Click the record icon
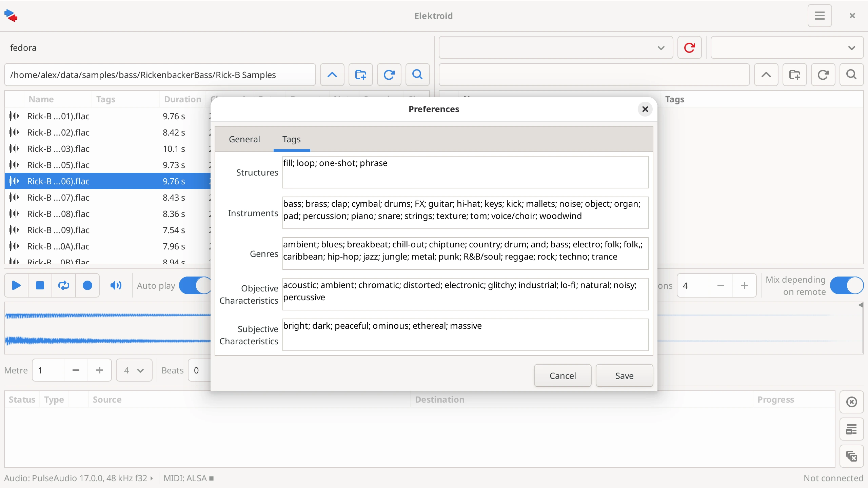This screenshot has width=868, height=488. (87, 285)
